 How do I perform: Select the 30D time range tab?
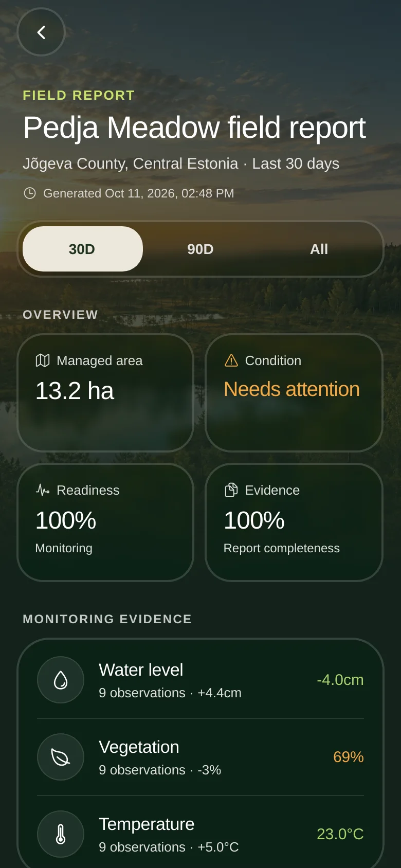coord(83,249)
